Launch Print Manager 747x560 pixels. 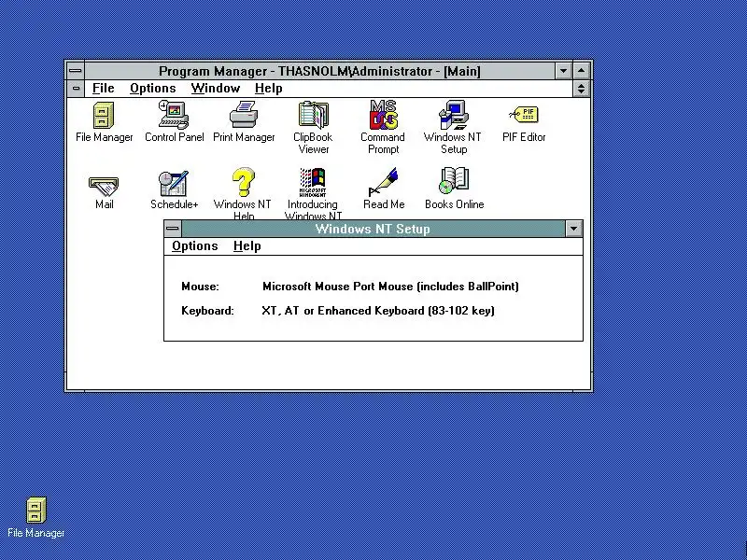[244, 115]
